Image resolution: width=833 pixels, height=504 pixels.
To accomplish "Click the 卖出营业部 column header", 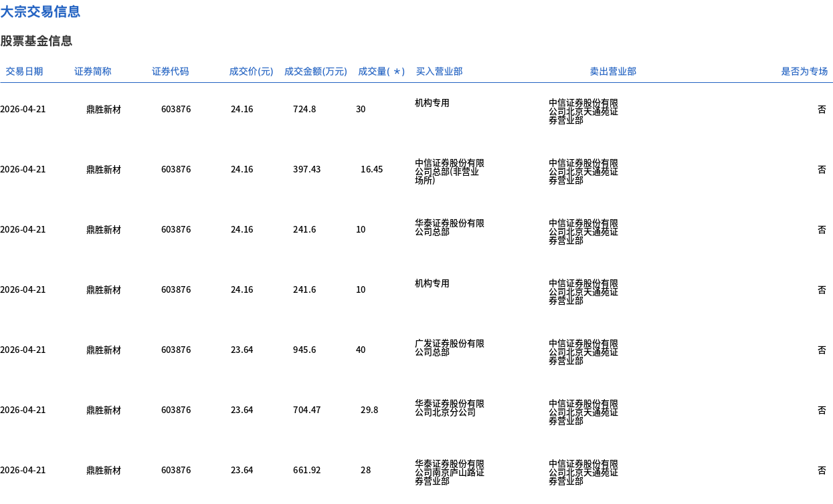I will 613,72.
